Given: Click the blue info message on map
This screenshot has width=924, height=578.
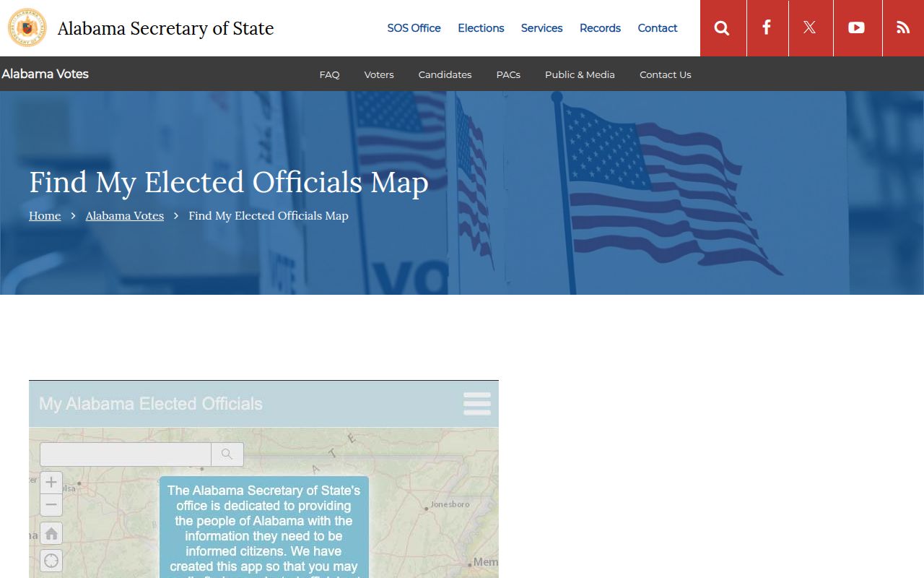Looking at the screenshot, I should point(263,527).
